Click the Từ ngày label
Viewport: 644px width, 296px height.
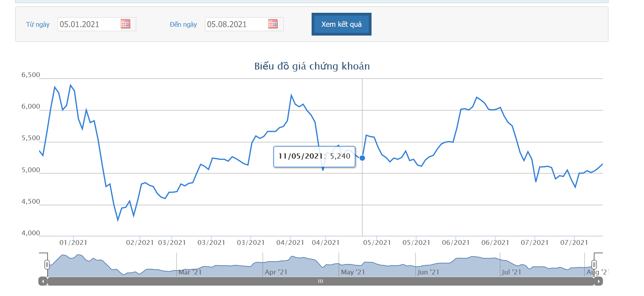[38, 24]
